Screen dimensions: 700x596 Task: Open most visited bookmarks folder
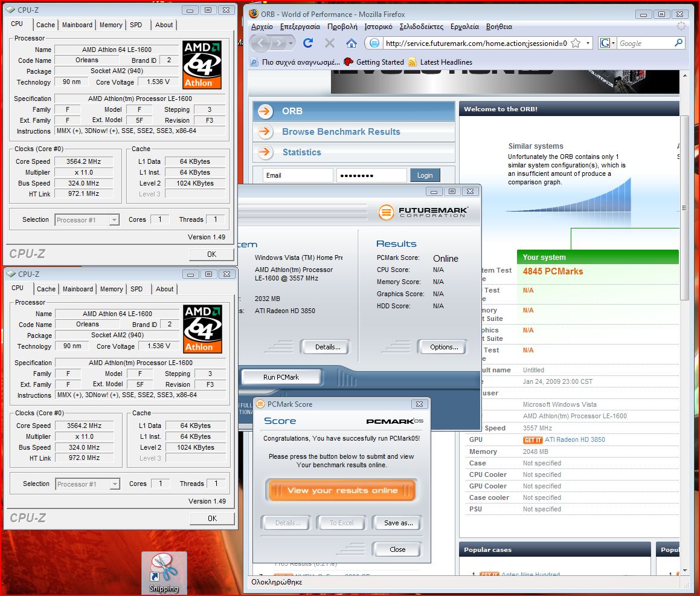coord(295,62)
